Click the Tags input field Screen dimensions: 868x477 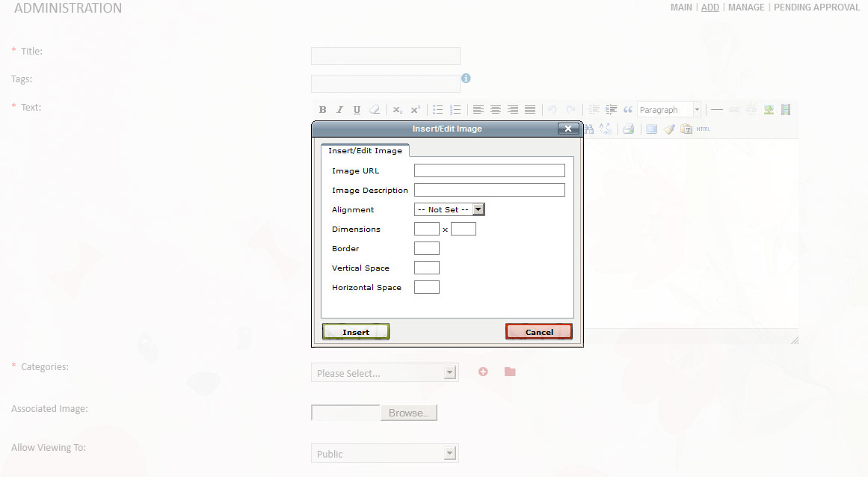pos(386,84)
